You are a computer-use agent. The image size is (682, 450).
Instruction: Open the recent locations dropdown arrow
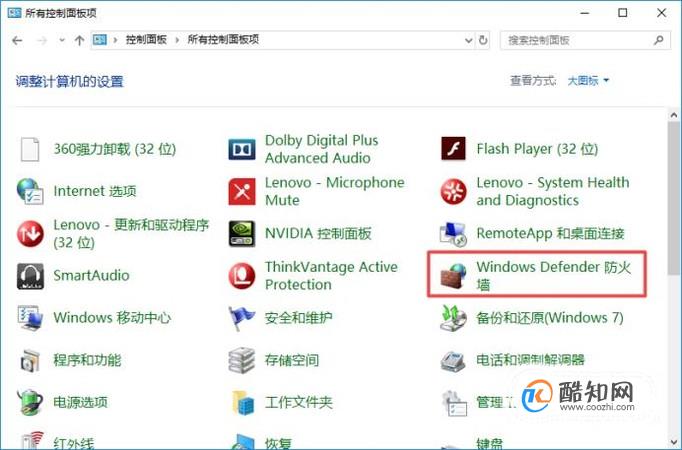point(62,40)
